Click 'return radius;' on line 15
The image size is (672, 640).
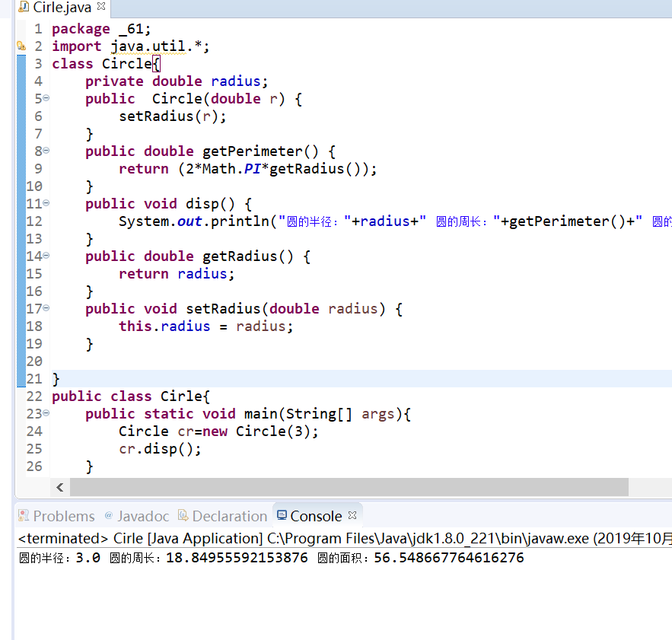tap(177, 274)
